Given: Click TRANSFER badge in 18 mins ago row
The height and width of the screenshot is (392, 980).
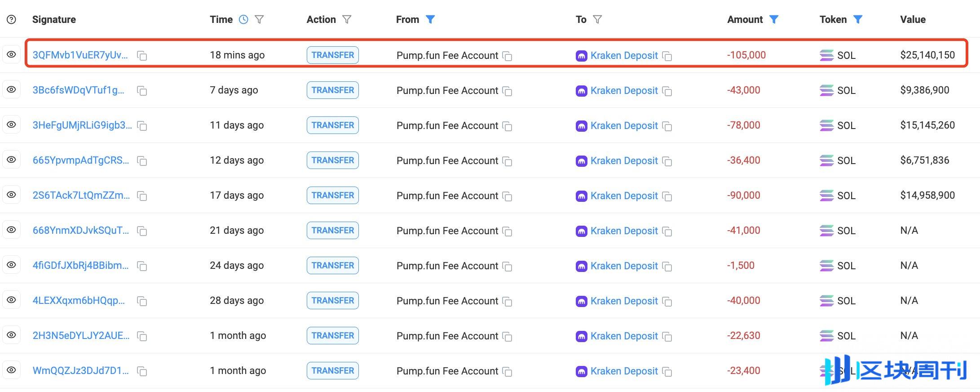Looking at the screenshot, I should pyautogui.click(x=333, y=55).
